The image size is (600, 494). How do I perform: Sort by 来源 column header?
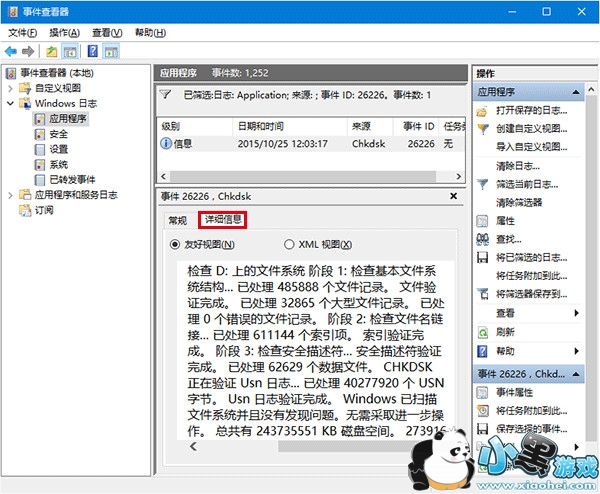click(x=370, y=126)
